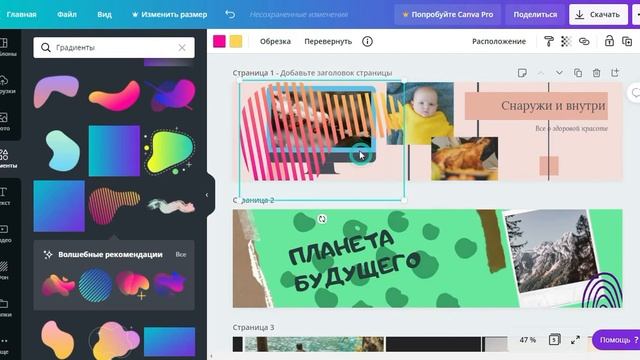640x360 pixels.
Task: Toggle the lock icon
Action: point(609,41)
